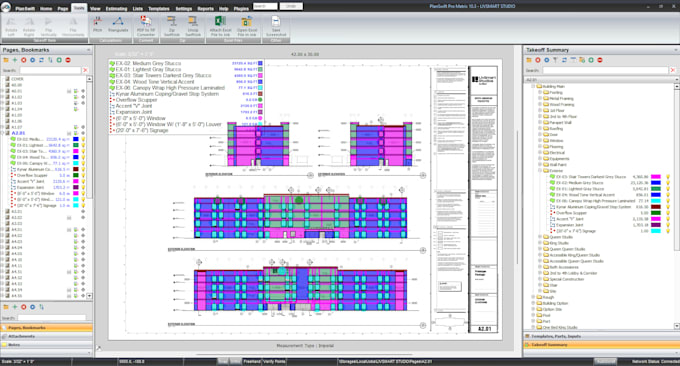The image size is (680, 366).
Task: Toggle lightbulb for EX-03 Stair Towers in Takeoff Summary
Action: pyautogui.click(x=668, y=177)
